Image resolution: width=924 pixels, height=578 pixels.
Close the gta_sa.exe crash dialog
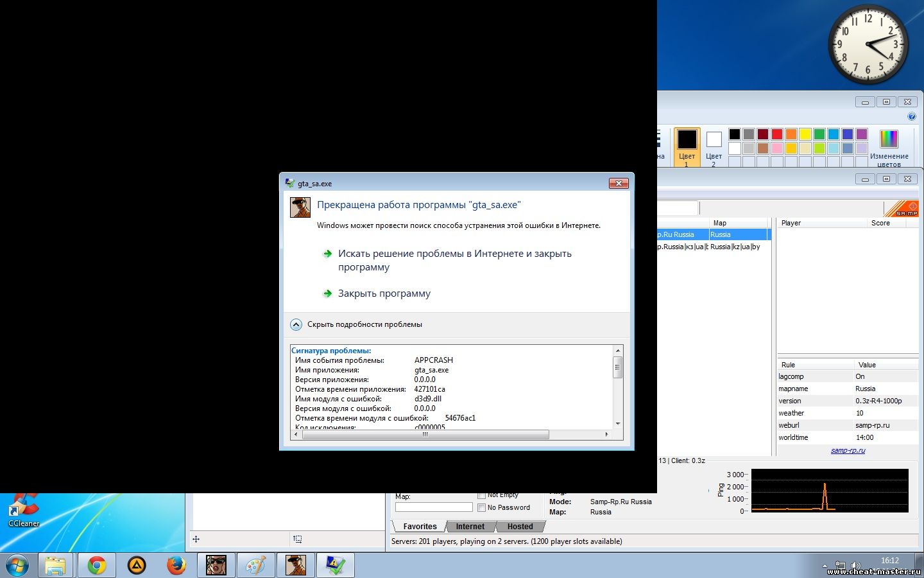pos(619,184)
